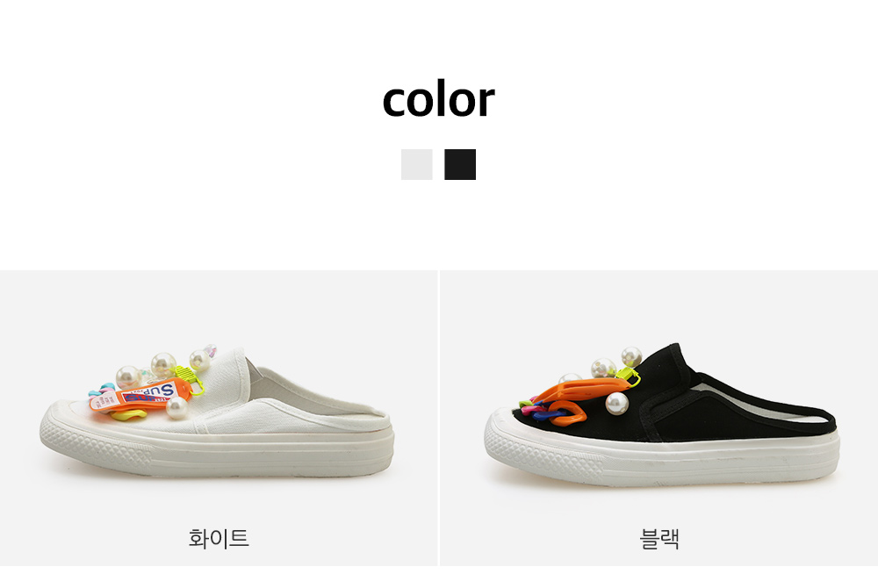Select the white color swatch
This screenshot has height=588, width=878.
(x=416, y=164)
